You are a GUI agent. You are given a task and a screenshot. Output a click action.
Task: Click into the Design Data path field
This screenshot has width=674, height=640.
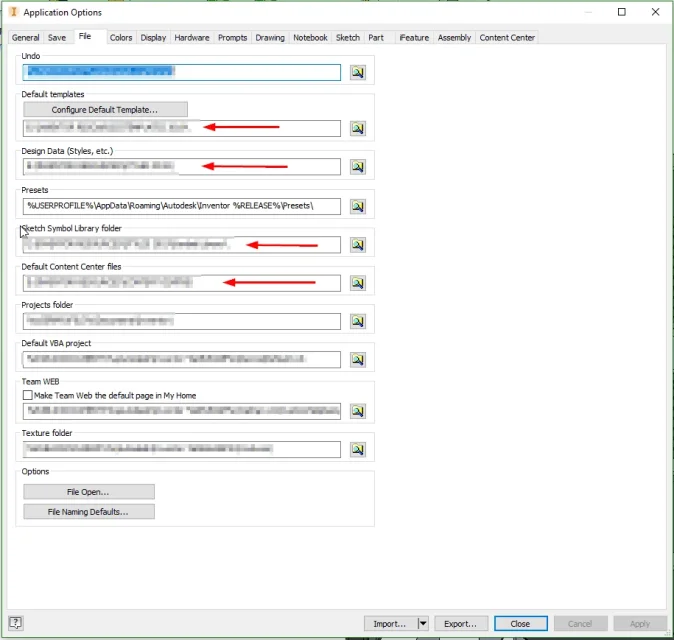pos(181,166)
